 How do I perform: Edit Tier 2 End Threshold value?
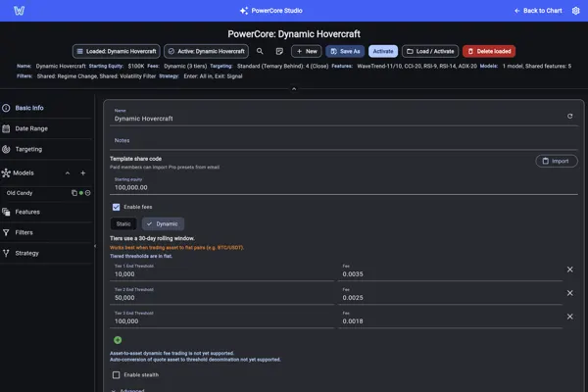[222, 295]
